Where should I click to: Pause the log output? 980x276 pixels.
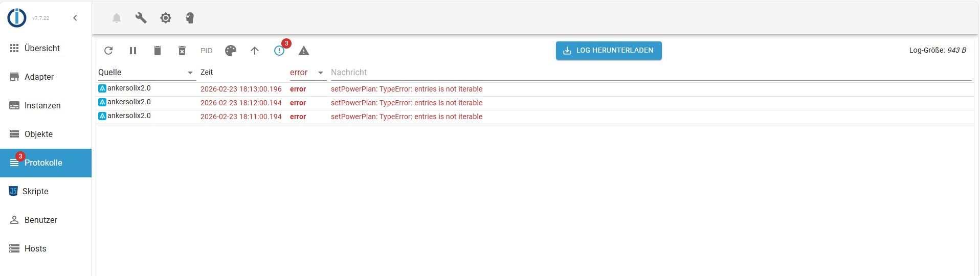tap(133, 51)
